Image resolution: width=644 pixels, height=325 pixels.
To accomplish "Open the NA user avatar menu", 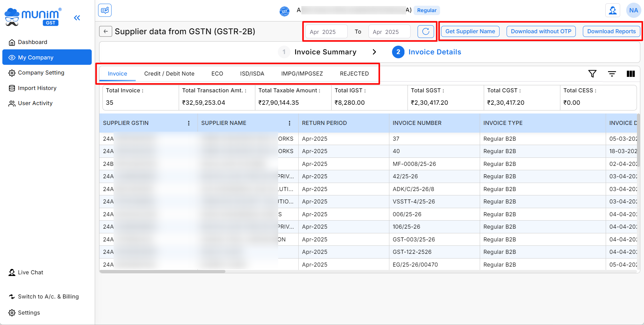I will coord(633,10).
